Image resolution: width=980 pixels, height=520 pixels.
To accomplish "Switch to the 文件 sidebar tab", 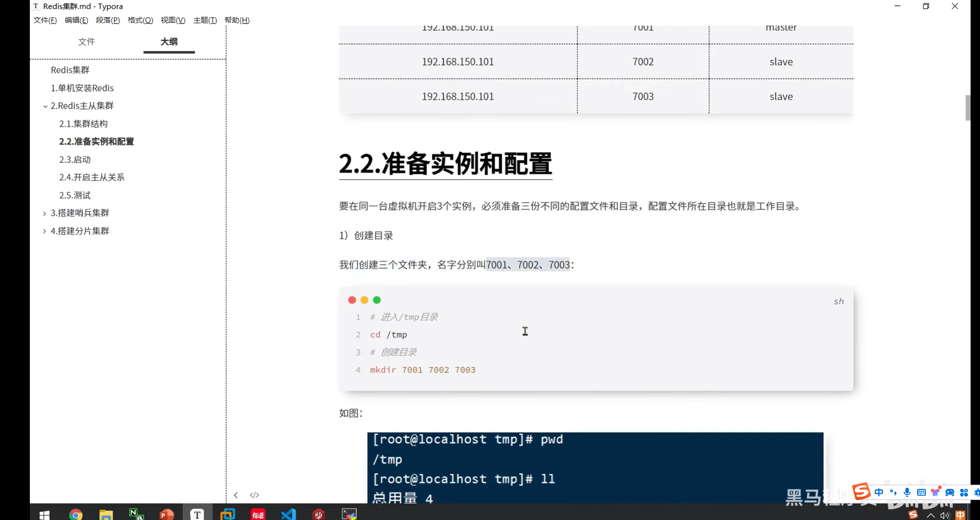I will [x=86, y=42].
